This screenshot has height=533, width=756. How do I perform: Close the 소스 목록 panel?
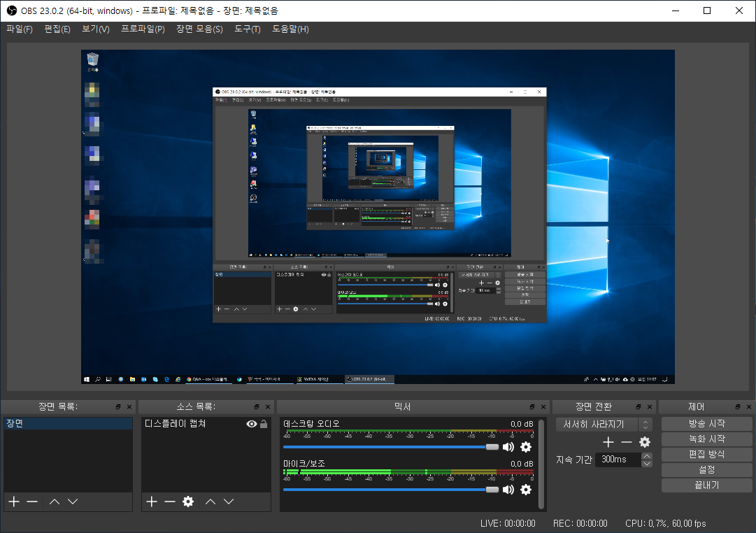(268, 407)
